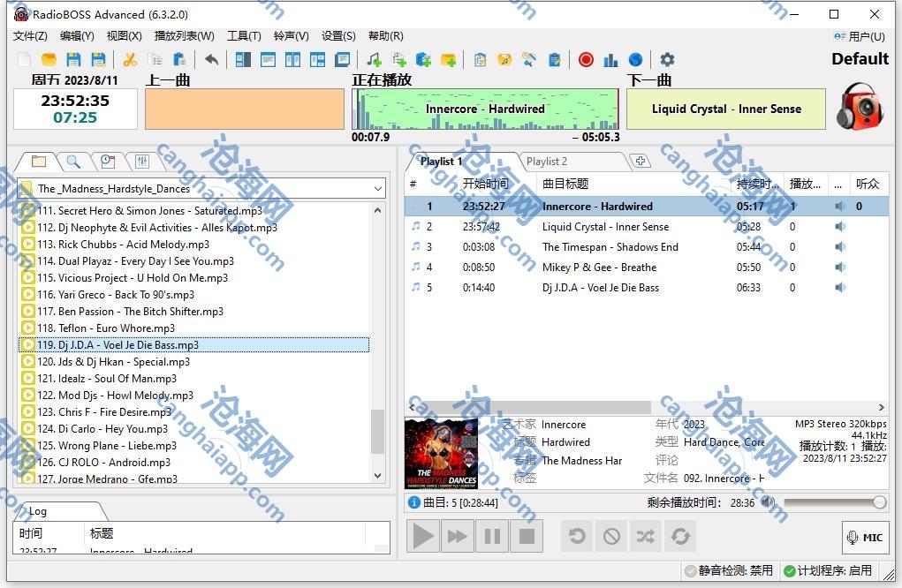This screenshot has width=902, height=588.
Task: Open the 播放列表(W) menu
Action: [x=184, y=36]
